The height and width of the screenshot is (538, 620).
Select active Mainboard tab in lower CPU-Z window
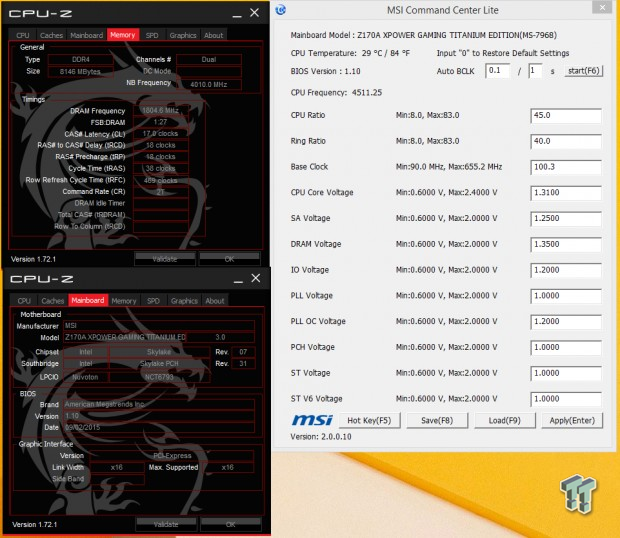tap(88, 300)
